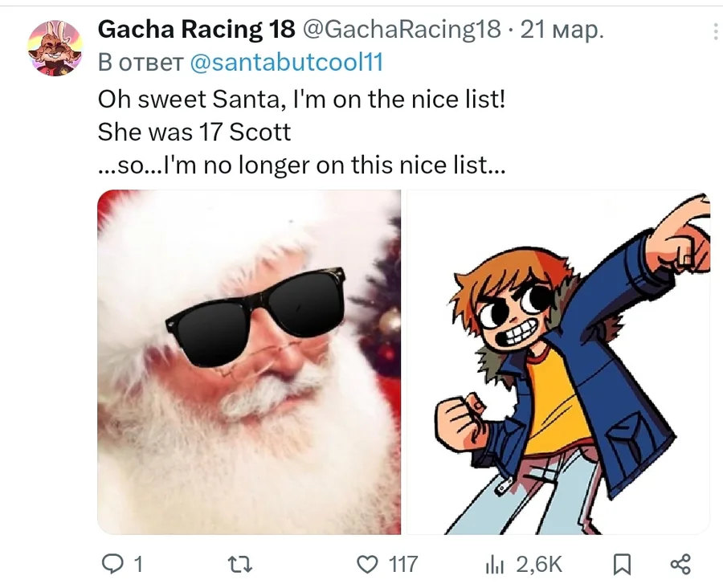Click the 21 мар. post date
Image resolution: width=723 pixels, height=588 pixels.
click(562, 31)
